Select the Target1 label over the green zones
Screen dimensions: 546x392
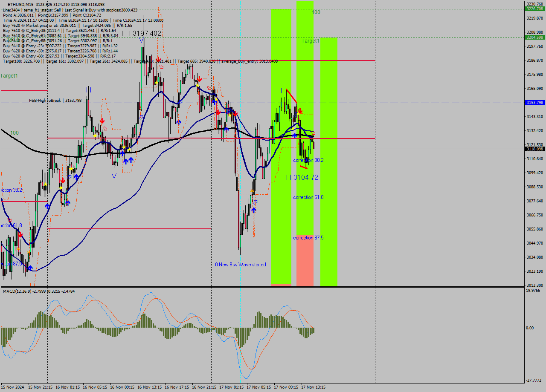coord(311,41)
